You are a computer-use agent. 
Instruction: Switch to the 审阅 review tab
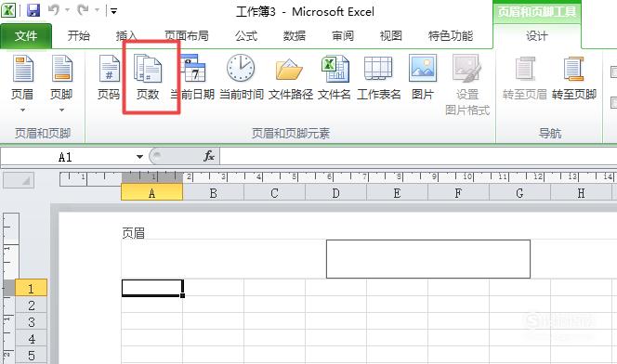(343, 36)
